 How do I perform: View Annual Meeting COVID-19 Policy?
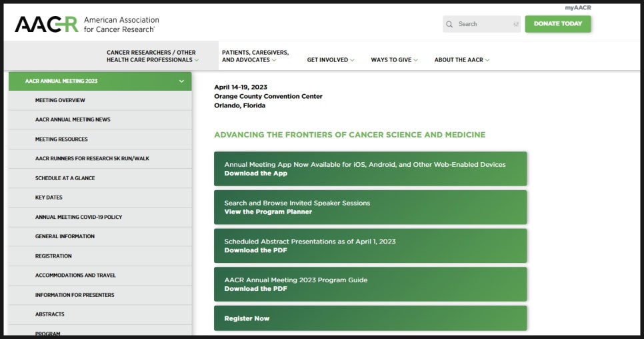click(x=100, y=217)
